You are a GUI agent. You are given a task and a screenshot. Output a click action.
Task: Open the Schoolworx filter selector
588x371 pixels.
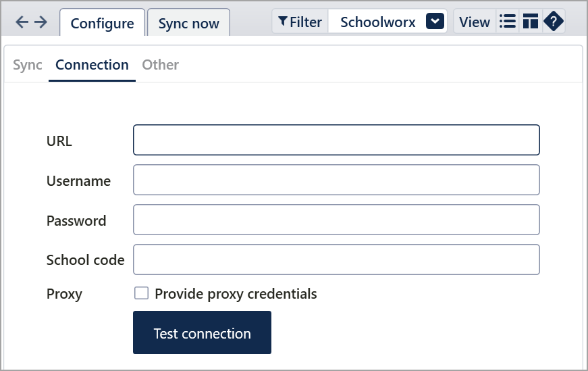pos(378,22)
